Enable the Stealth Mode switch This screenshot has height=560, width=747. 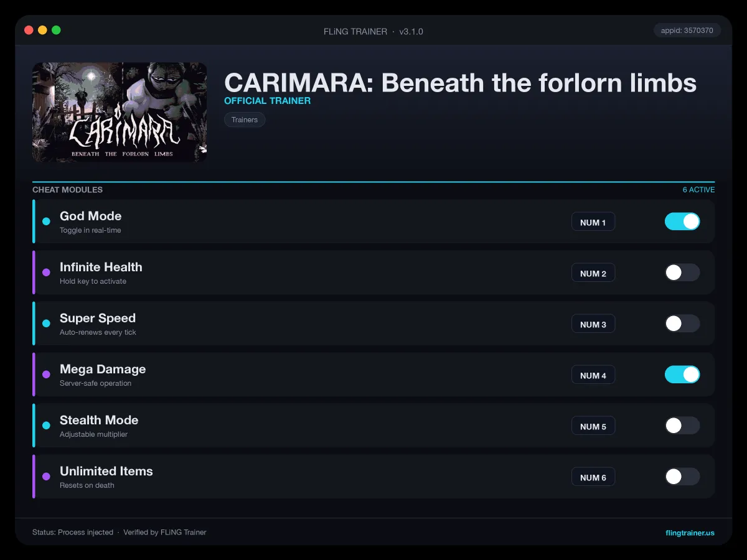pos(682,426)
